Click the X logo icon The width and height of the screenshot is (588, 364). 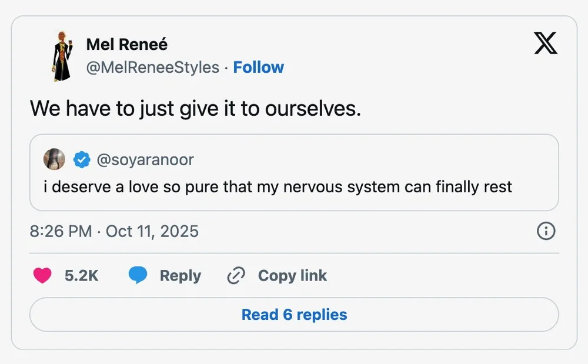pyautogui.click(x=546, y=43)
